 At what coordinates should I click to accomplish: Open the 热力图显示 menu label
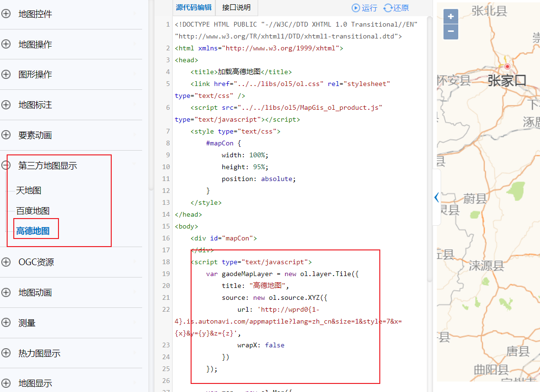39,354
